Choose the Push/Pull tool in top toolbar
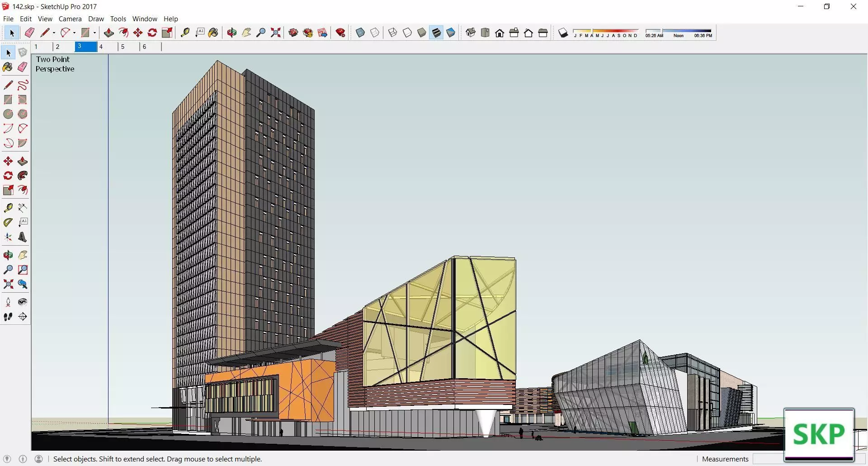Viewport: 868px width, 466px height. (x=109, y=33)
